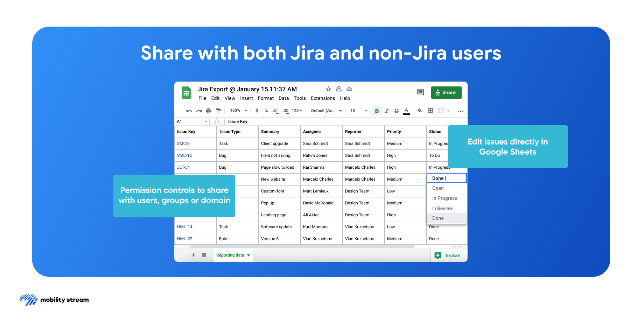Show more toolbar options (three dots)
The width and height of the screenshot is (644, 315).
pos(461,111)
